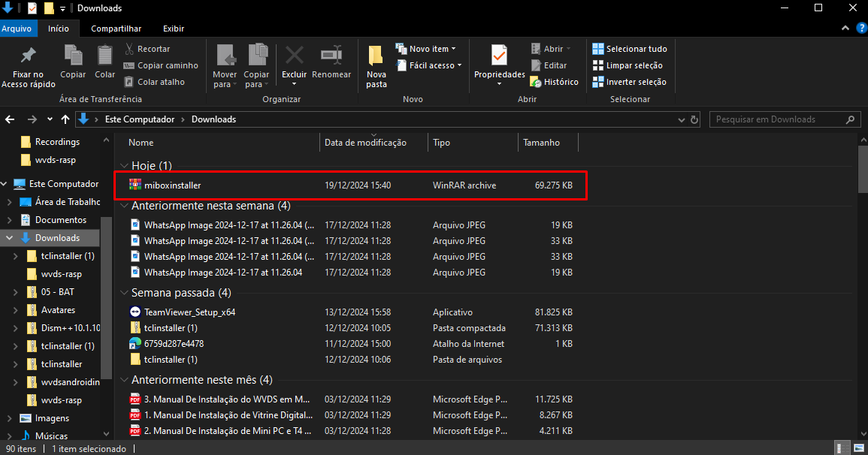Click Copiar caminho command
The height and width of the screenshot is (455, 868).
[161, 65]
